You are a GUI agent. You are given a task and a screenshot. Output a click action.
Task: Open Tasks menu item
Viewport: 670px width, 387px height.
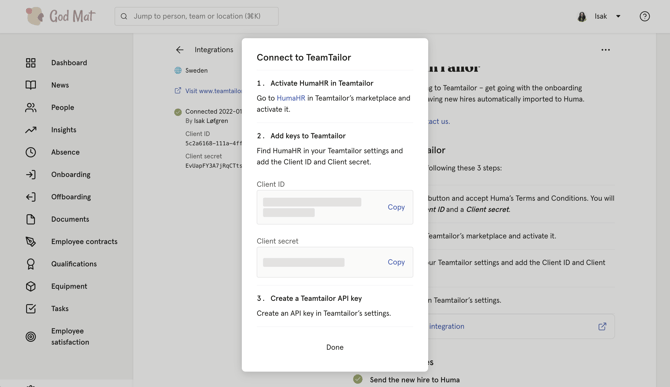click(x=60, y=308)
